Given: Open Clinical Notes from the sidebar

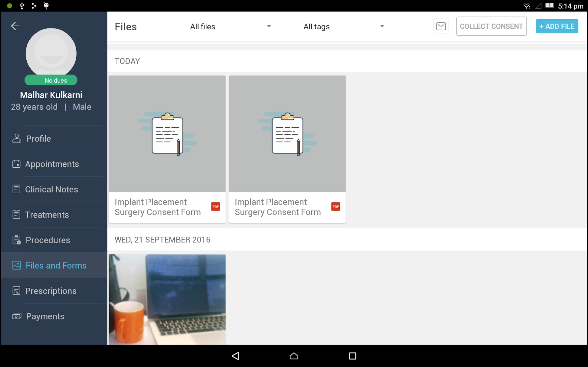Looking at the screenshot, I should tap(51, 189).
